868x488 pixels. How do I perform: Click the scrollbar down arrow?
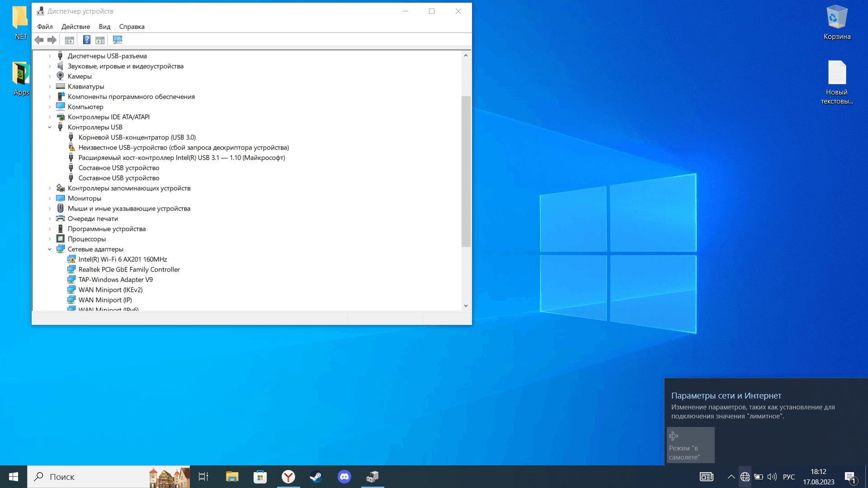[x=466, y=306]
